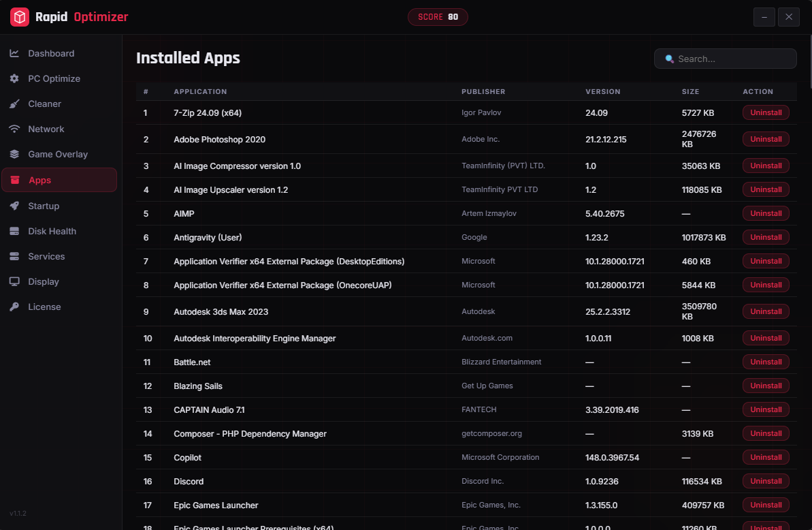Click the SCORE 80 badge
This screenshot has height=530, width=812.
pyautogui.click(x=438, y=17)
